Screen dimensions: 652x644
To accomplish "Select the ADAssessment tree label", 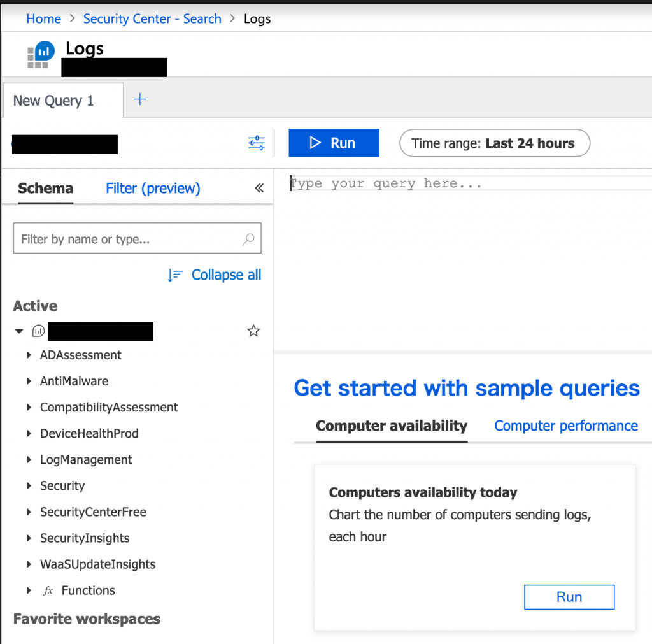I will (x=81, y=355).
